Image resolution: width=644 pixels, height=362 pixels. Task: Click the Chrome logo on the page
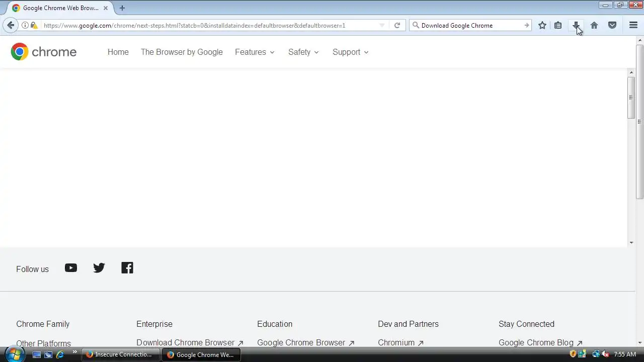pos(44,52)
